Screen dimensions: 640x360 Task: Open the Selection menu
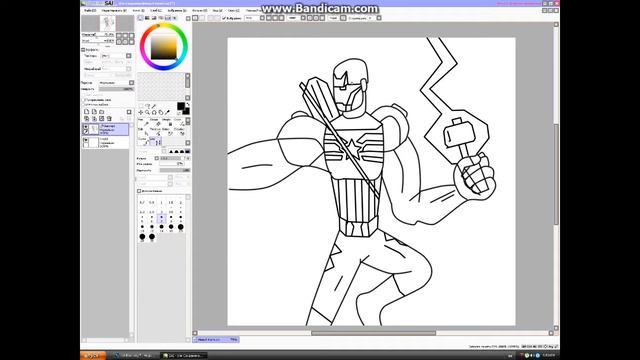coord(177,10)
